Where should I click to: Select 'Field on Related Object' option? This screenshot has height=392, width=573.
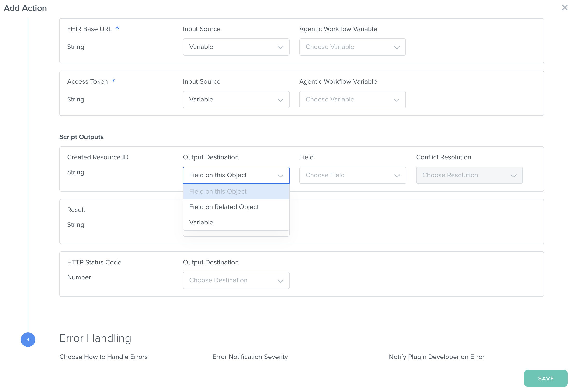tap(236, 207)
